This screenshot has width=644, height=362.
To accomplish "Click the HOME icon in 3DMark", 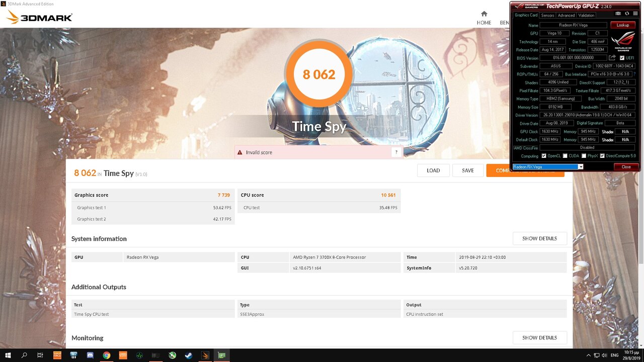I will click(x=484, y=14).
